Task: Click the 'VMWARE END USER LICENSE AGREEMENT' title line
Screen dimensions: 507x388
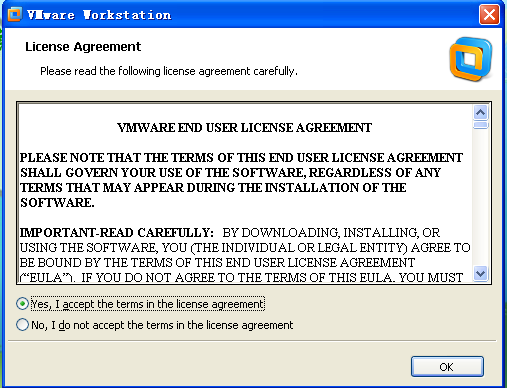Action: point(244,128)
